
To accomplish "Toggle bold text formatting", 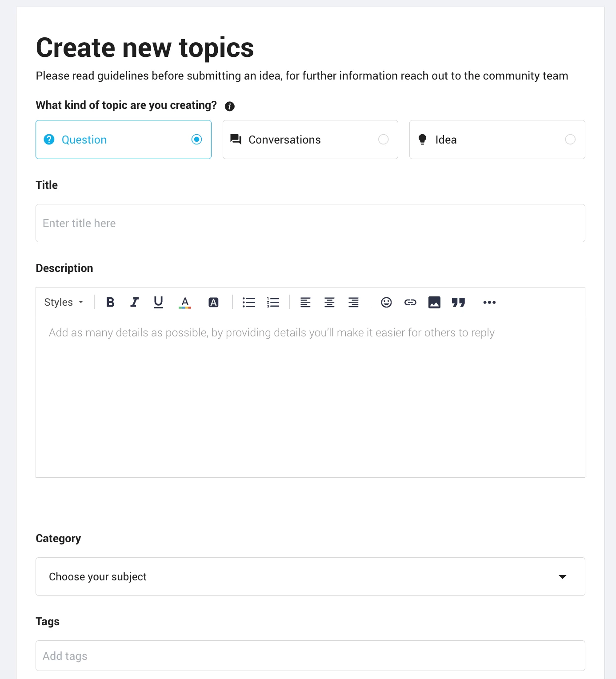I will click(x=110, y=302).
